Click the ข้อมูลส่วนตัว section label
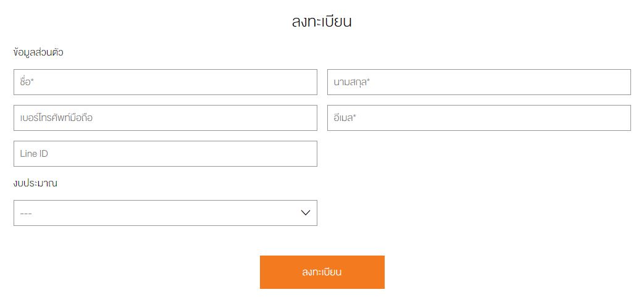The width and height of the screenshot is (644, 300). pyautogui.click(x=38, y=52)
